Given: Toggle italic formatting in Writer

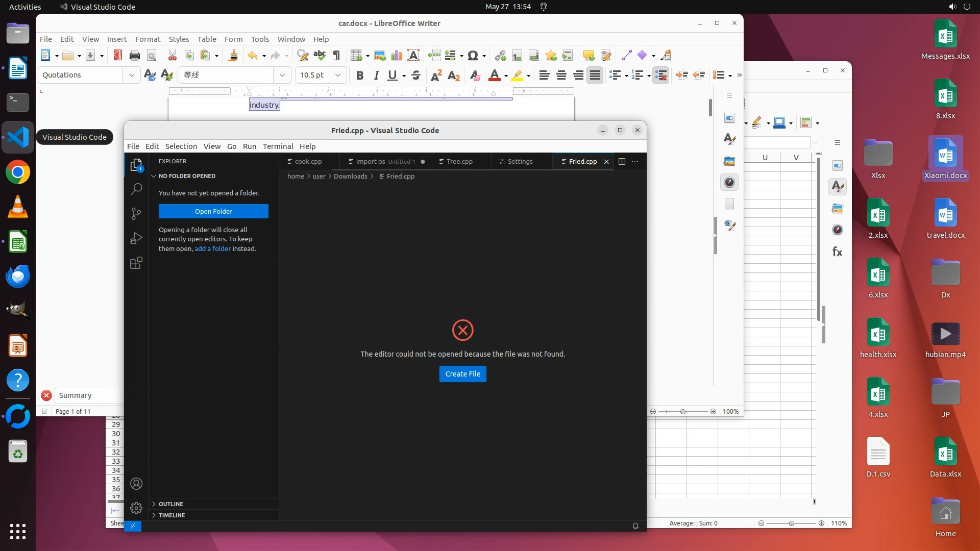Looking at the screenshot, I should [376, 76].
